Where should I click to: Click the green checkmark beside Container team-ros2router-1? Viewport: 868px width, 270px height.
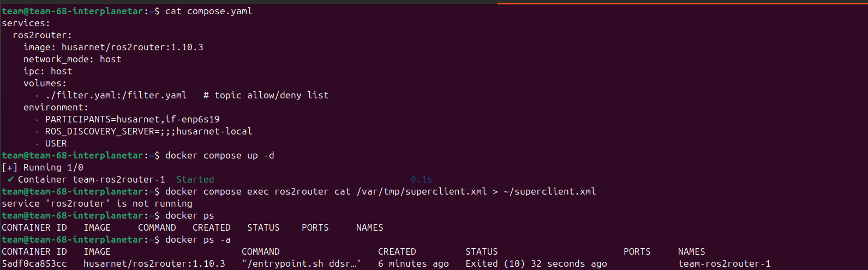point(11,179)
